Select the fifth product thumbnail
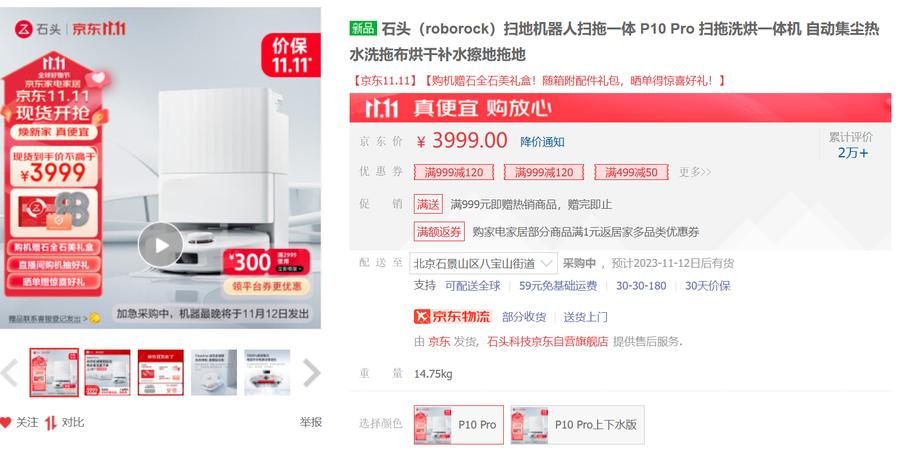Viewport: 900px width, 450px height. click(x=267, y=373)
